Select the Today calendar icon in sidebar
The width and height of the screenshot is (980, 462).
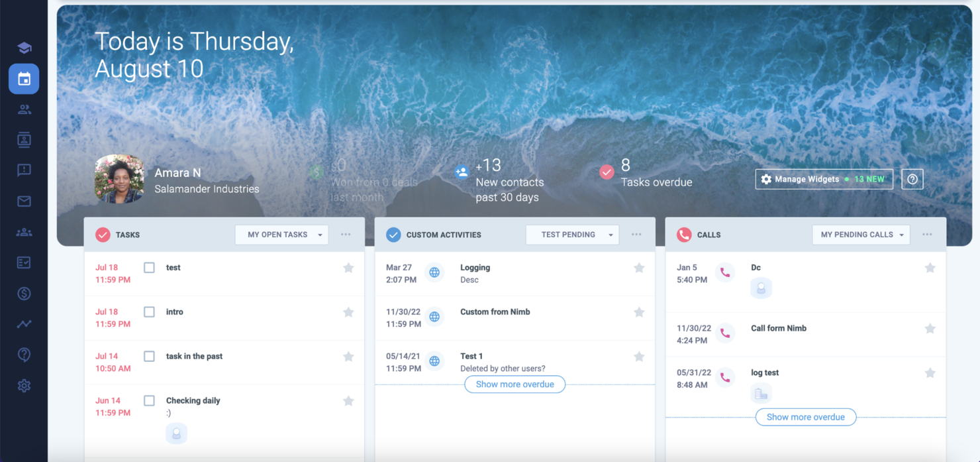tap(24, 79)
